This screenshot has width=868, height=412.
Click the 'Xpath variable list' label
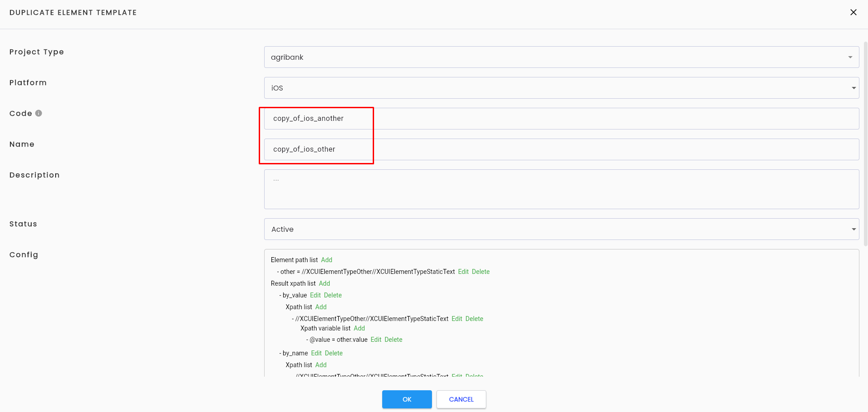[325, 328]
